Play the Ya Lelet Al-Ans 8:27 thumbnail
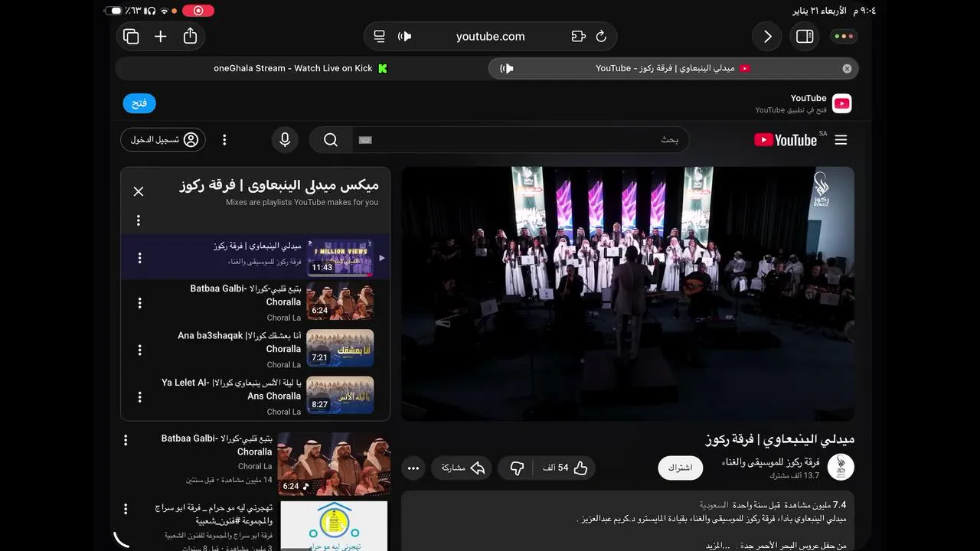Screen dimensions: 980x551 340,395
